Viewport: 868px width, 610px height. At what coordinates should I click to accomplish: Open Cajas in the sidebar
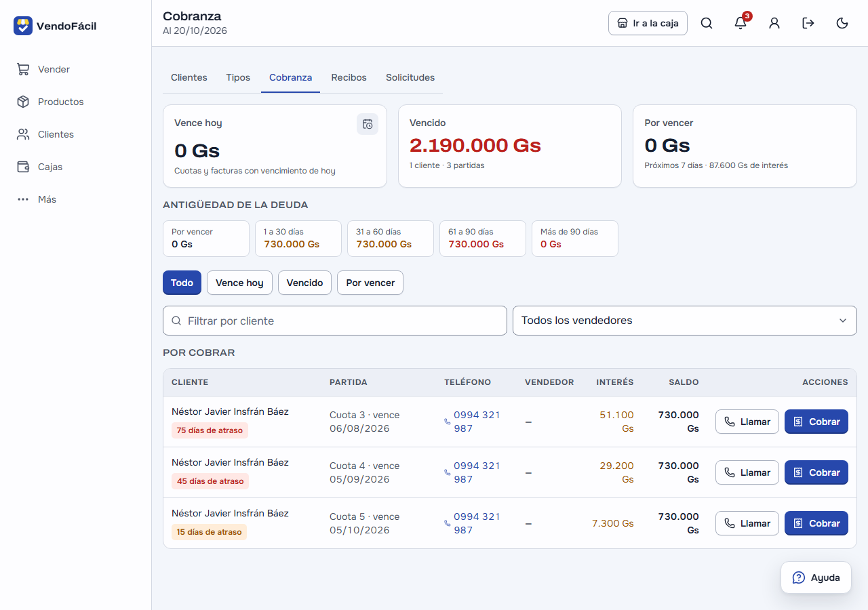(75, 167)
